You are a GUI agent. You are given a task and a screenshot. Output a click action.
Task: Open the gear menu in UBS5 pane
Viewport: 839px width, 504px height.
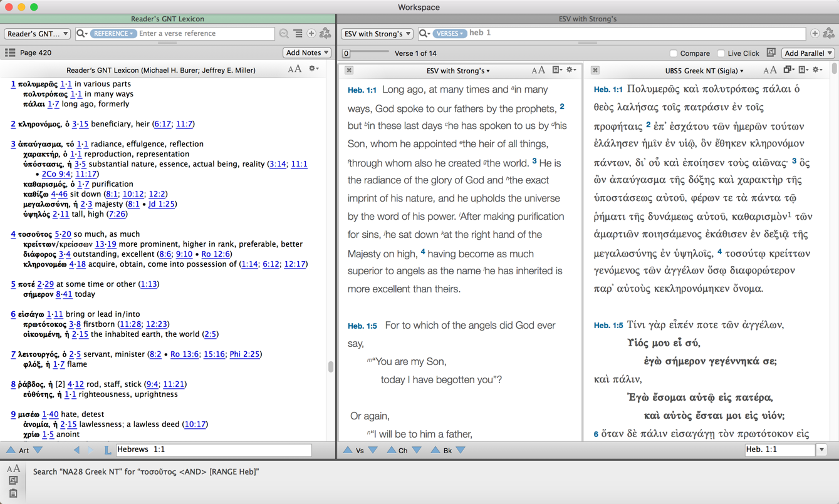tap(818, 71)
